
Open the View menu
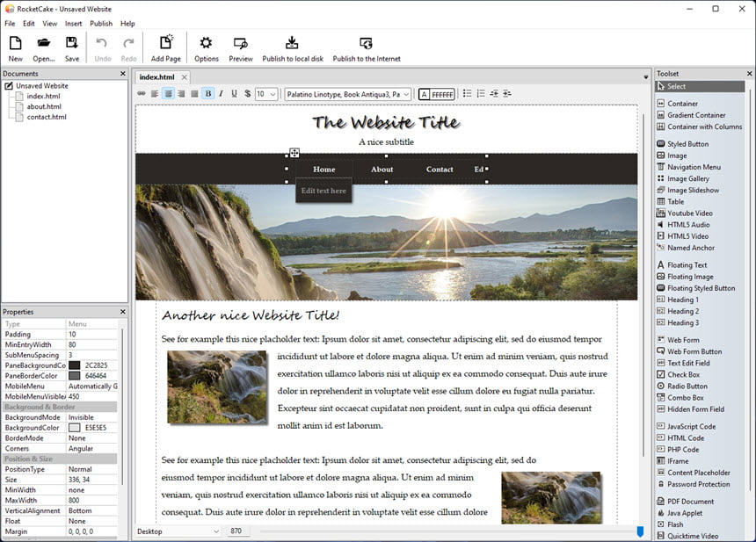(x=49, y=23)
